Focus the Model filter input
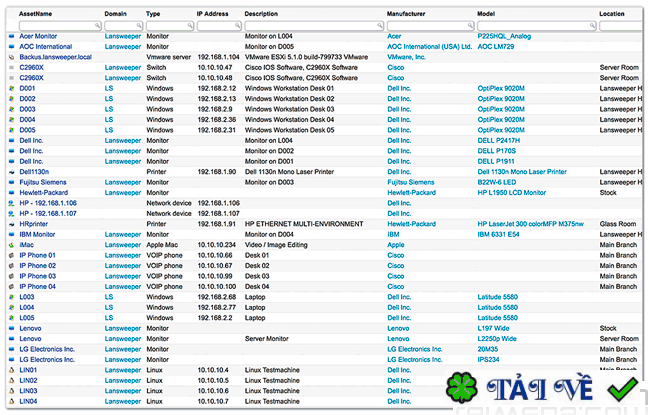 [537, 26]
